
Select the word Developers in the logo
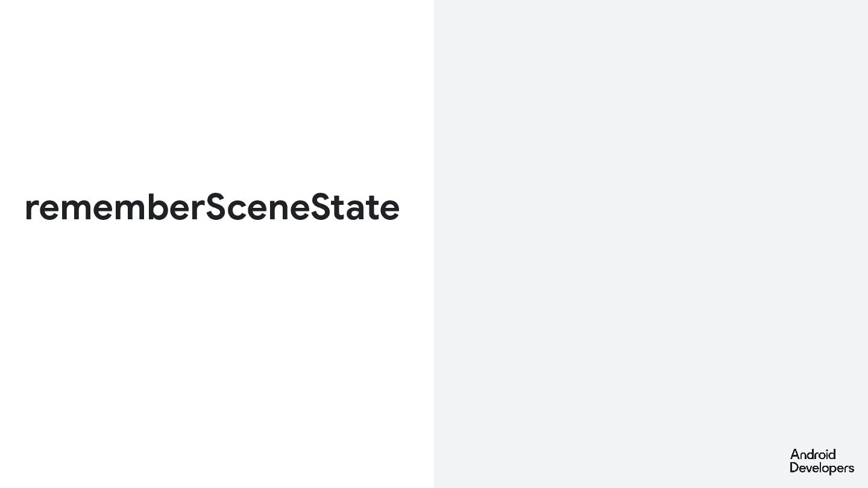click(822, 468)
